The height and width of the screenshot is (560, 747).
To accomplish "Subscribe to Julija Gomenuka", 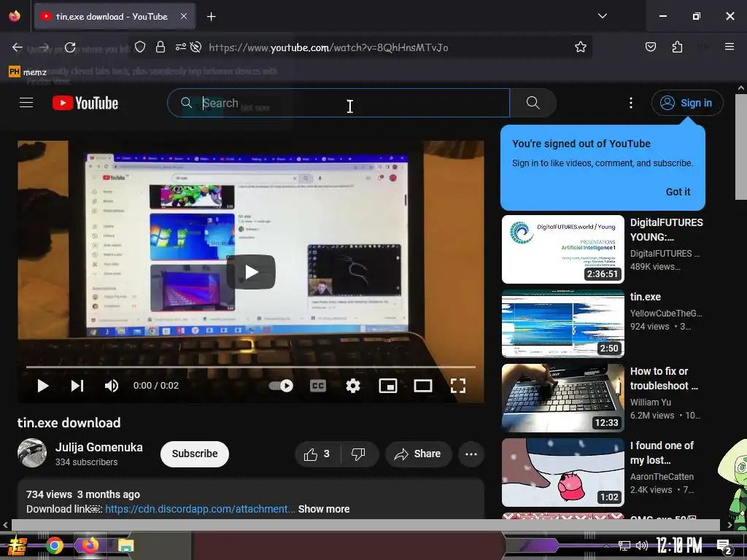I will click(194, 454).
